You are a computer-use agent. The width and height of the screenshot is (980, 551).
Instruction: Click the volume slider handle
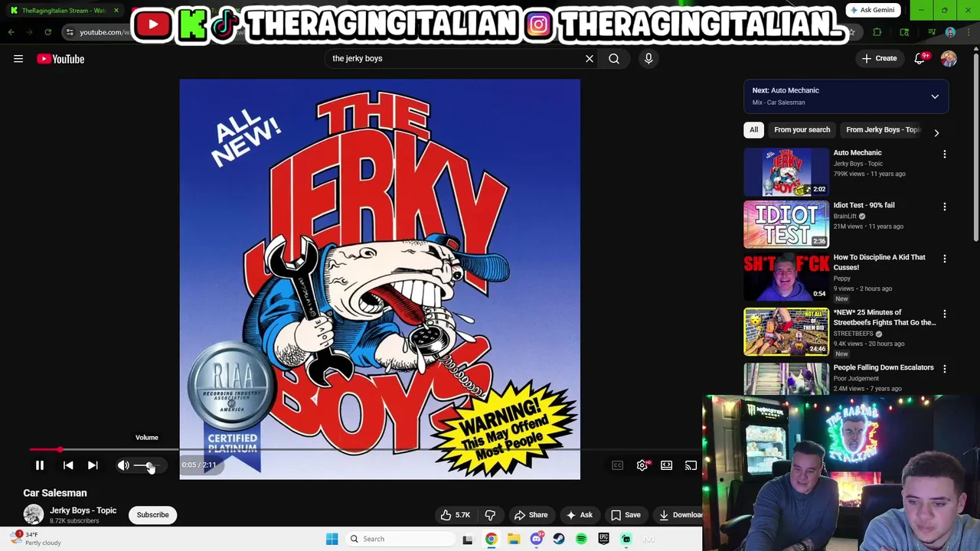coord(150,465)
